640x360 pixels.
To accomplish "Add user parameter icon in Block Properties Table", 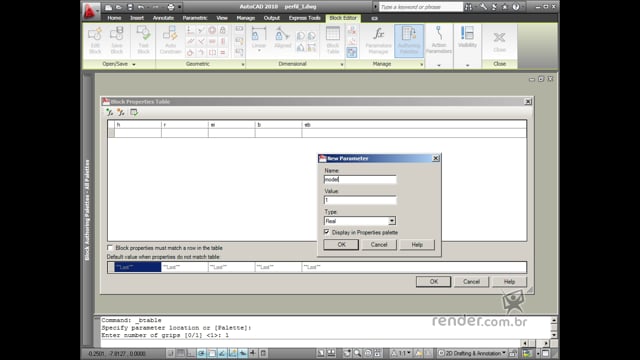I will pyautogui.click(x=110, y=112).
